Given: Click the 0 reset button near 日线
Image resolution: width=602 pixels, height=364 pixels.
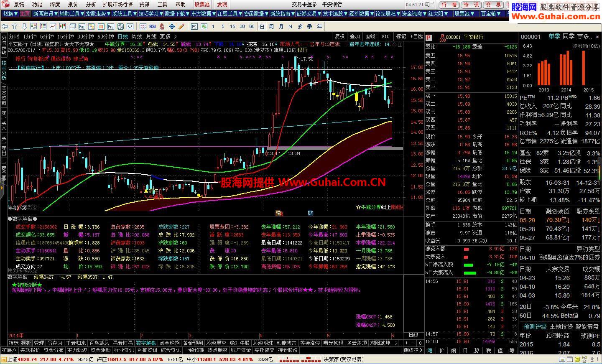Looking at the screenshot, I should tap(420, 343).
